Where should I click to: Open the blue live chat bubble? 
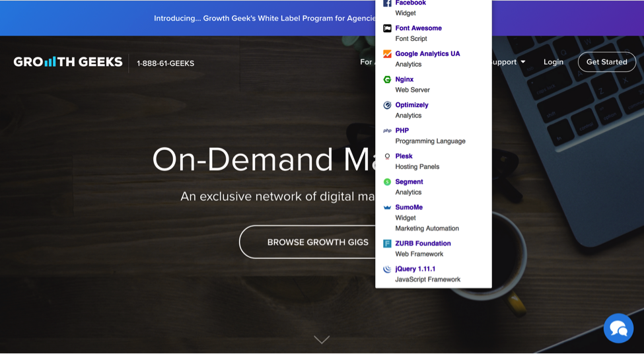[x=618, y=328]
